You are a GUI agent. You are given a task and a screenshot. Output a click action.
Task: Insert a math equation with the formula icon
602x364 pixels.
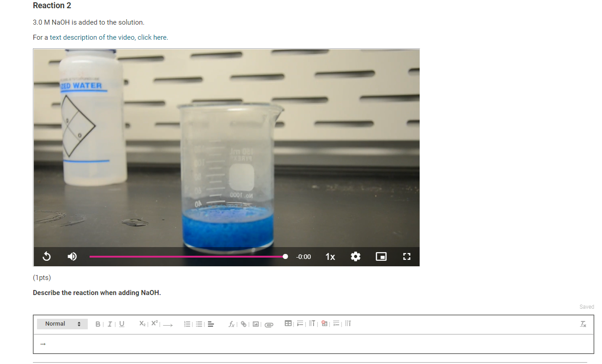[x=231, y=324]
